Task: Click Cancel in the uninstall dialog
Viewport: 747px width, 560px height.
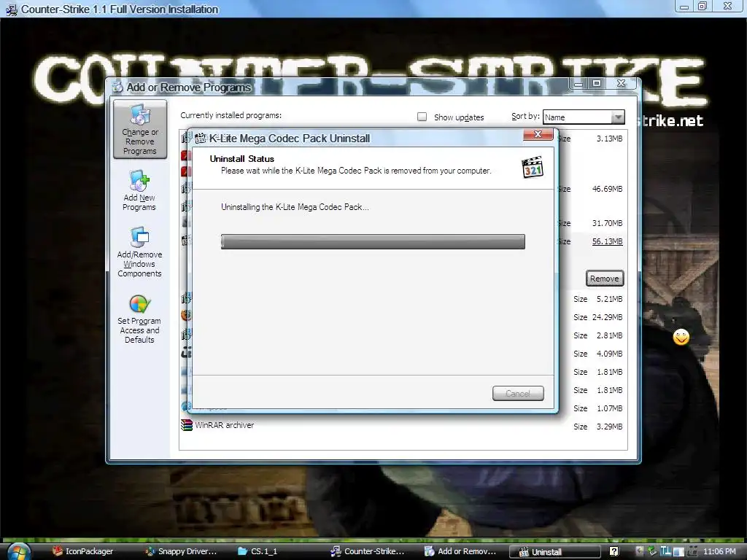Action: click(x=518, y=393)
